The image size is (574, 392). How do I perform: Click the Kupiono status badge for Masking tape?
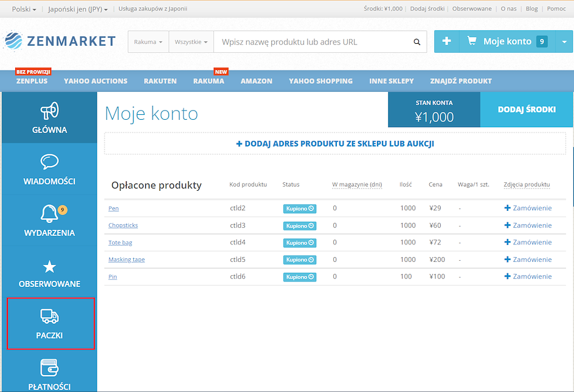[299, 260]
